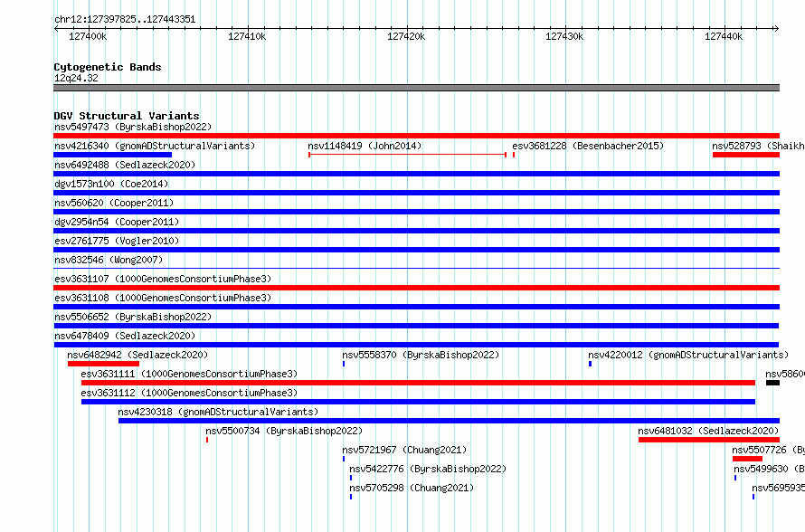Open variant label nsv6481032 (Sedlazeck2020)

click(708, 431)
